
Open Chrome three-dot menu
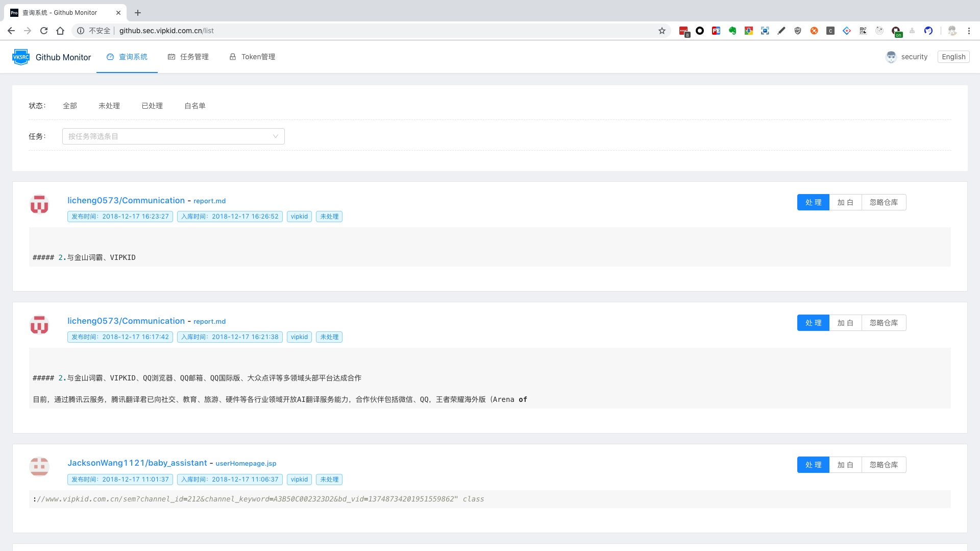[x=969, y=31]
